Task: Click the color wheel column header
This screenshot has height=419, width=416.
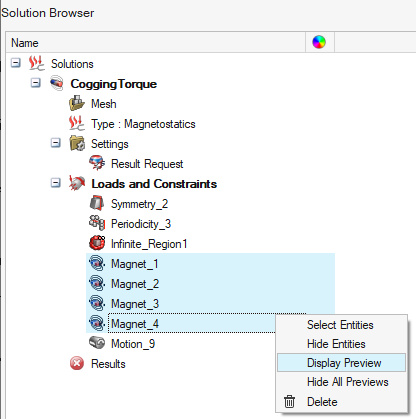Action: [319, 42]
